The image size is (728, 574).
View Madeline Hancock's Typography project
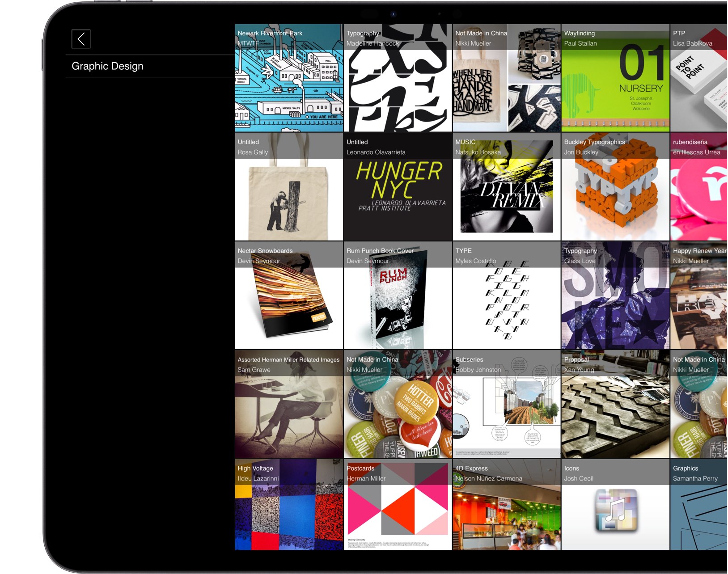pyautogui.click(x=397, y=78)
